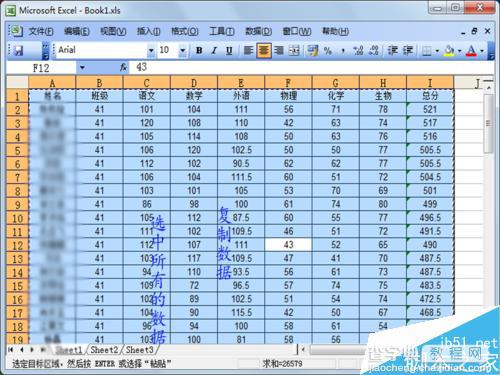Open the 视图(V) menu
Viewport: 500px width, 375px height.
click(x=113, y=32)
